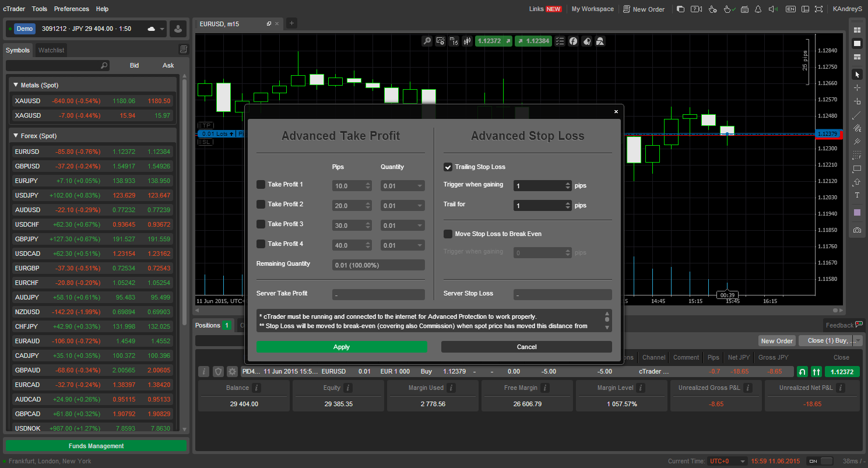Change candlestick chart type icon
Viewport: 868px width, 468px height.
(x=466, y=41)
